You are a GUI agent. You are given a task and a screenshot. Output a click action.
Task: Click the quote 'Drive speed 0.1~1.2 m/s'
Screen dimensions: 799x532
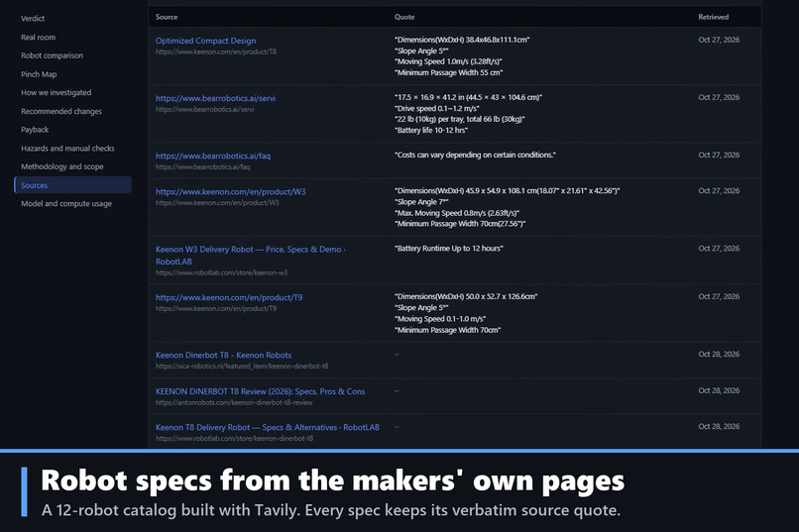[x=437, y=108]
